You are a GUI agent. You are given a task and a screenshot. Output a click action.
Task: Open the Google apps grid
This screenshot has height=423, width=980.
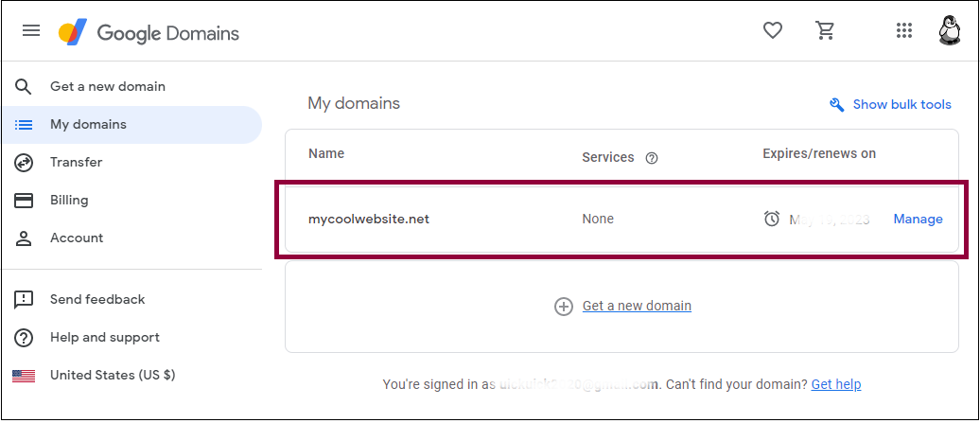pos(903,30)
